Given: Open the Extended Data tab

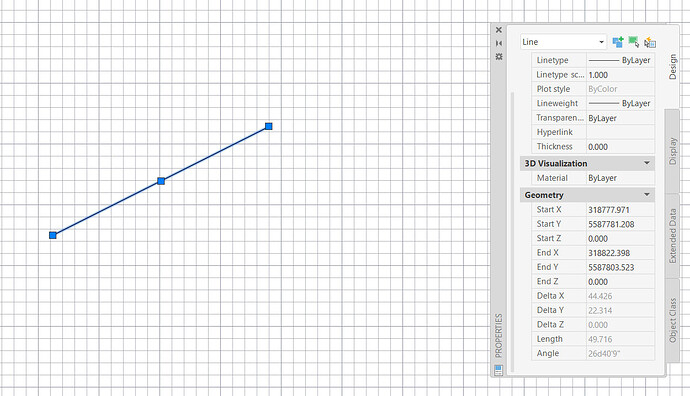Looking at the screenshot, I should (672, 236).
